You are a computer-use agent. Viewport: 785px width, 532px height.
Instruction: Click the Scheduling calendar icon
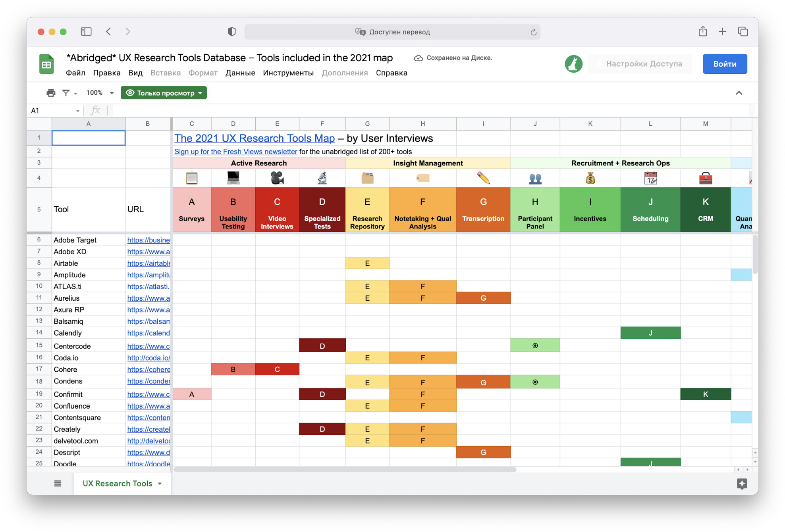tap(650, 178)
